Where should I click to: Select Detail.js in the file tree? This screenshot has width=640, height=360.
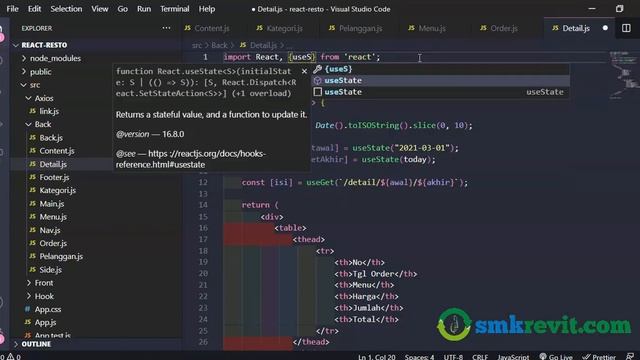(53, 164)
